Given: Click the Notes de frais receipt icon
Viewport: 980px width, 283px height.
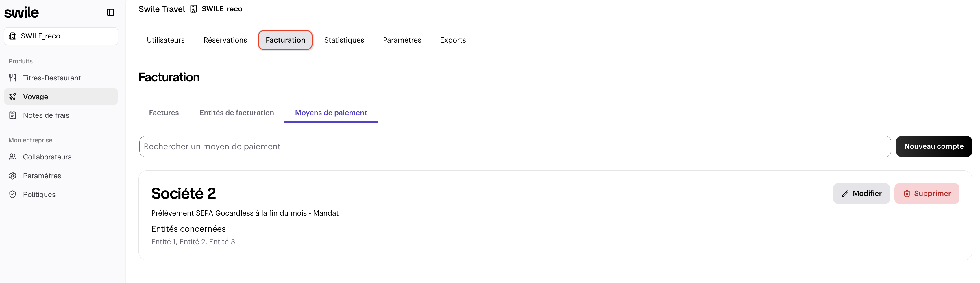Looking at the screenshot, I should click(12, 115).
